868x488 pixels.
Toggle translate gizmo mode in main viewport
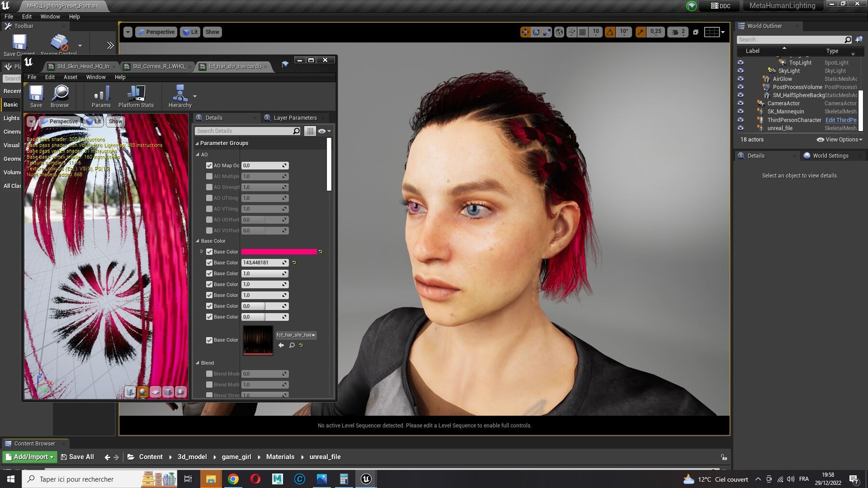point(525,32)
